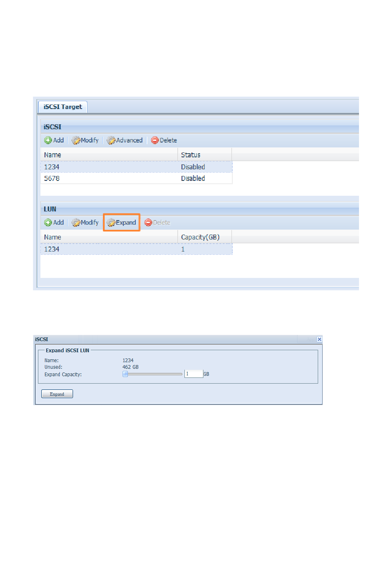The width and height of the screenshot is (392, 586).
Task: Click the Expand Capacity GB input field
Action: pos(194,374)
